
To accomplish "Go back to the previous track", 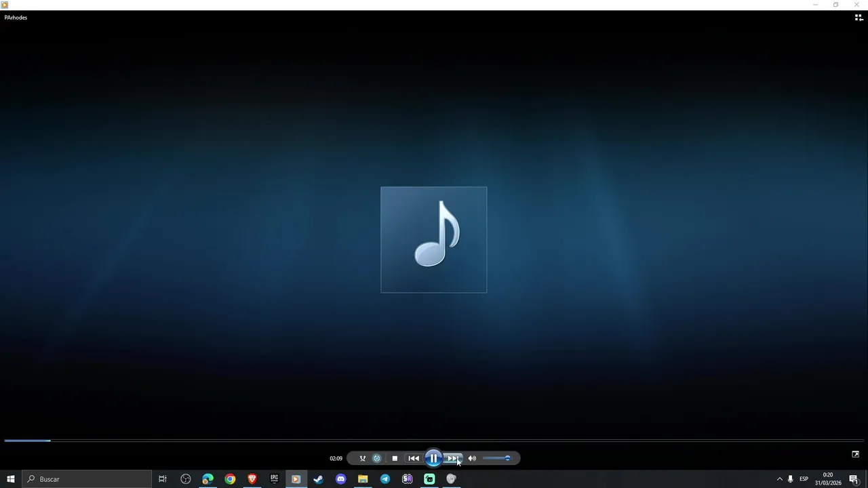I will coord(414,458).
